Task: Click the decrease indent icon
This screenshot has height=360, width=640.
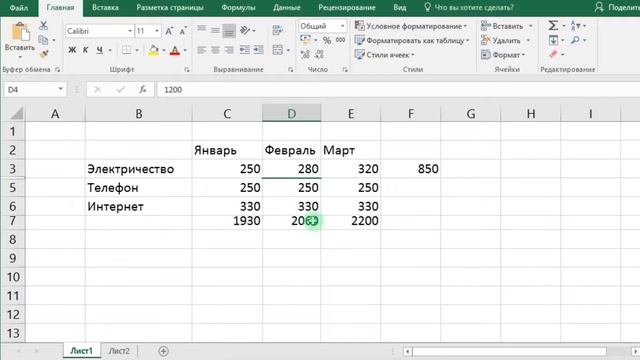Action: click(x=244, y=50)
